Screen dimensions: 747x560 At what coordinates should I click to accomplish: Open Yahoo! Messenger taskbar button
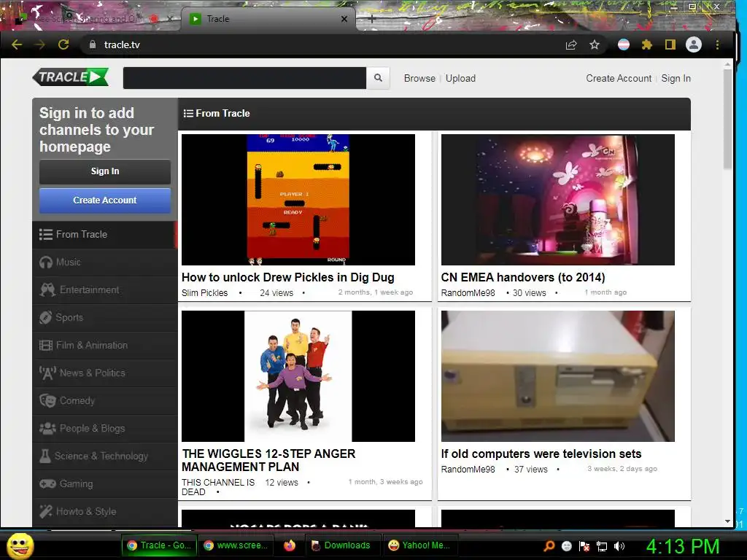tap(420, 545)
